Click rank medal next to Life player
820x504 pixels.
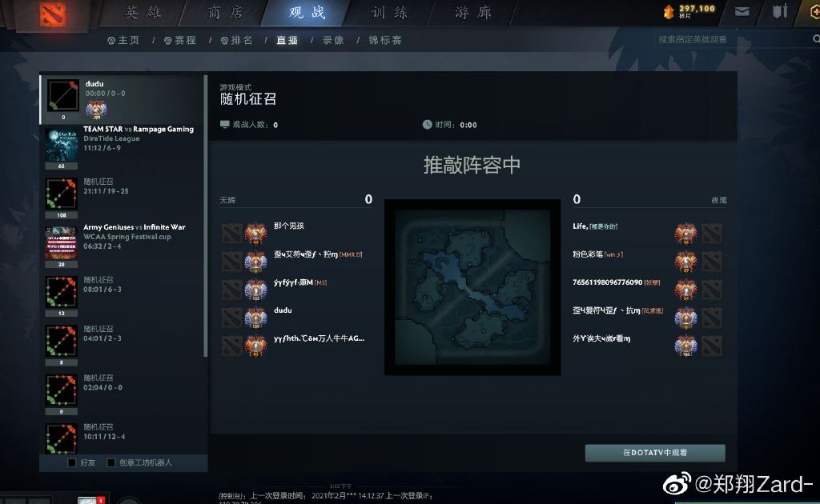pos(685,233)
